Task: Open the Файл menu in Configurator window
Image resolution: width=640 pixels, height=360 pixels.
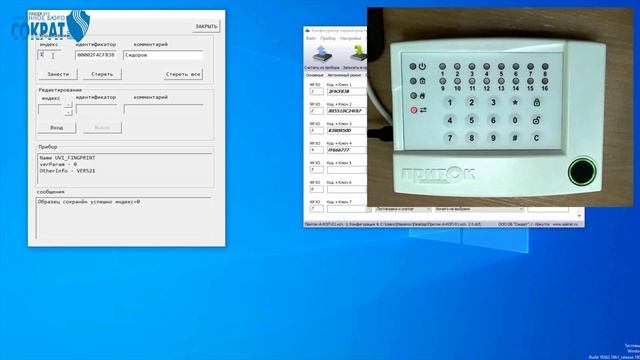Action: click(x=311, y=38)
